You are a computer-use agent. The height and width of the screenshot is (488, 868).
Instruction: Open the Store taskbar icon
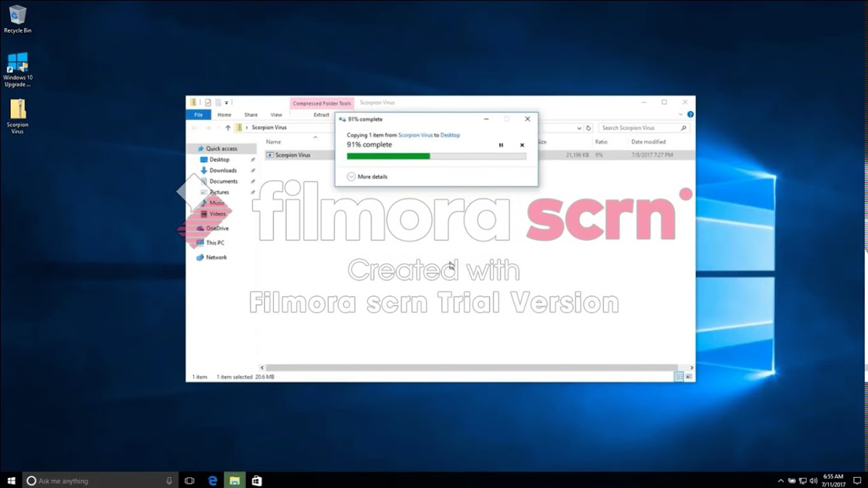pos(256,481)
